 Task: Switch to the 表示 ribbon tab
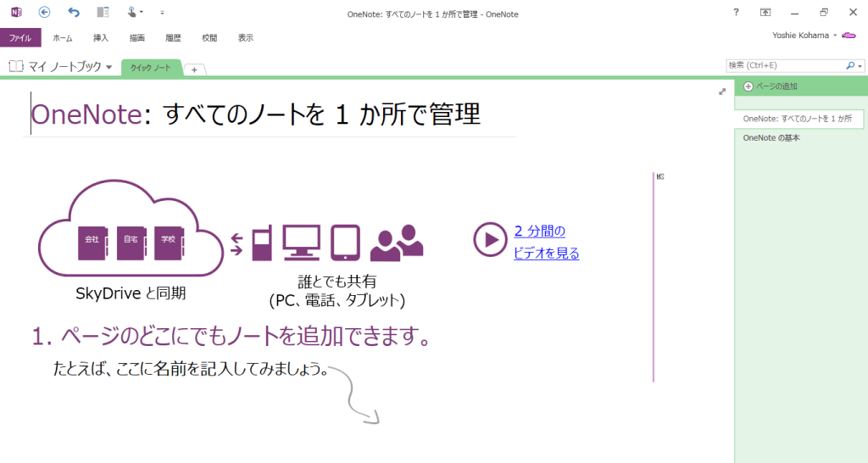(246, 37)
